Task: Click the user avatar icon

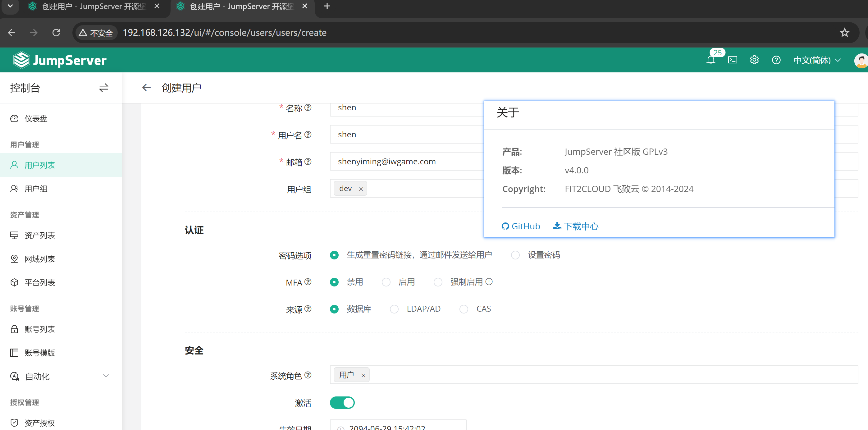Action: coord(861,61)
